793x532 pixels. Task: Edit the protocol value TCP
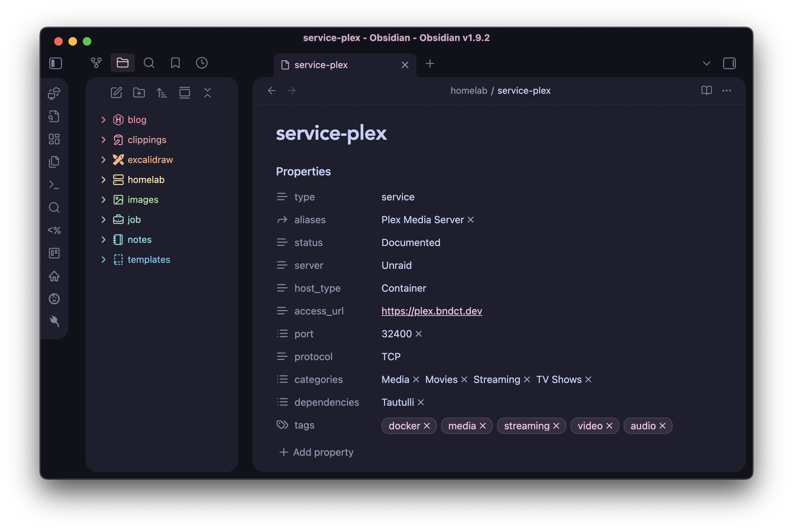pyautogui.click(x=391, y=357)
